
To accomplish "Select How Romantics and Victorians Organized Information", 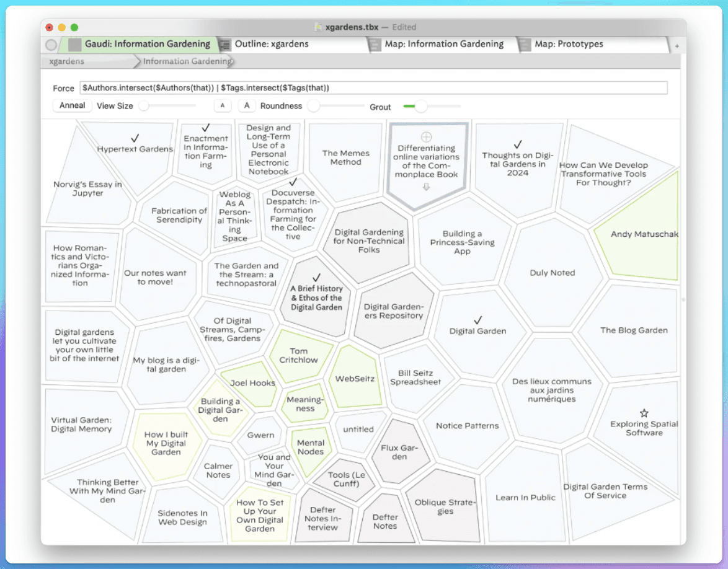I will [80, 265].
